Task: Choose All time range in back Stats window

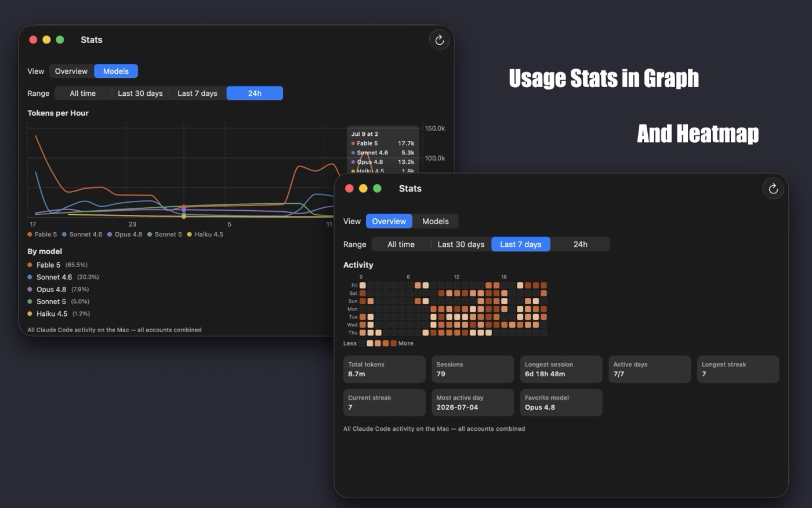Action: (x=83, y=93)
